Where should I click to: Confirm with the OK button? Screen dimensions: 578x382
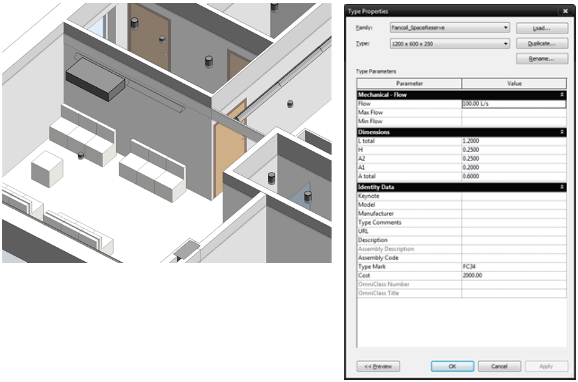452,366
